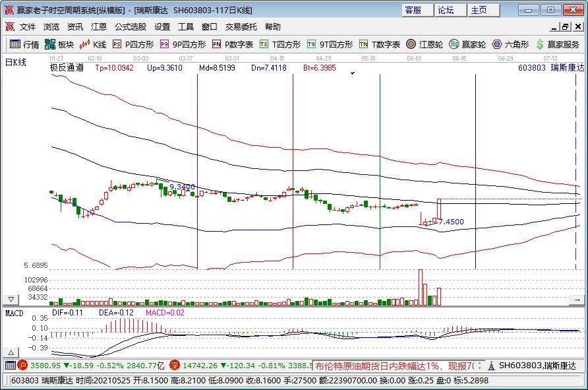Restore the inner chart window
This screenshot has width=588, height=390.
(x=566, y=26)
